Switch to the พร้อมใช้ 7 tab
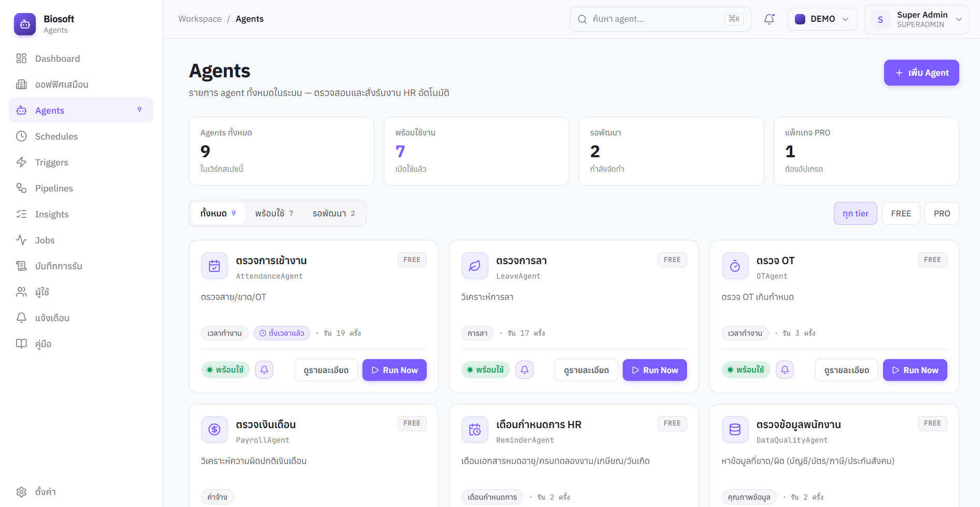The width and height of the screenshot is (980, 507). (x=274, y=213)
